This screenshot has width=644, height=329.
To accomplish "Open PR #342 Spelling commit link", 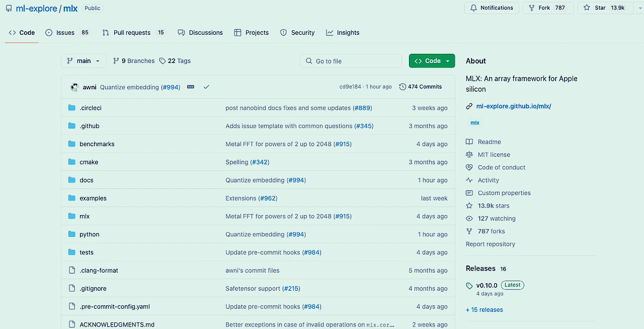I will pos(260,162).
